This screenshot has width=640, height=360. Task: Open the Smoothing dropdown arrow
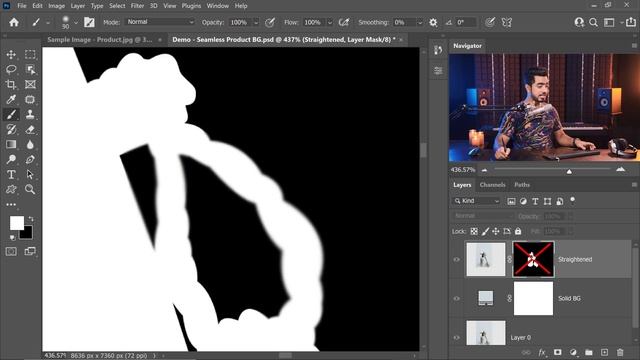coord(419,23)
